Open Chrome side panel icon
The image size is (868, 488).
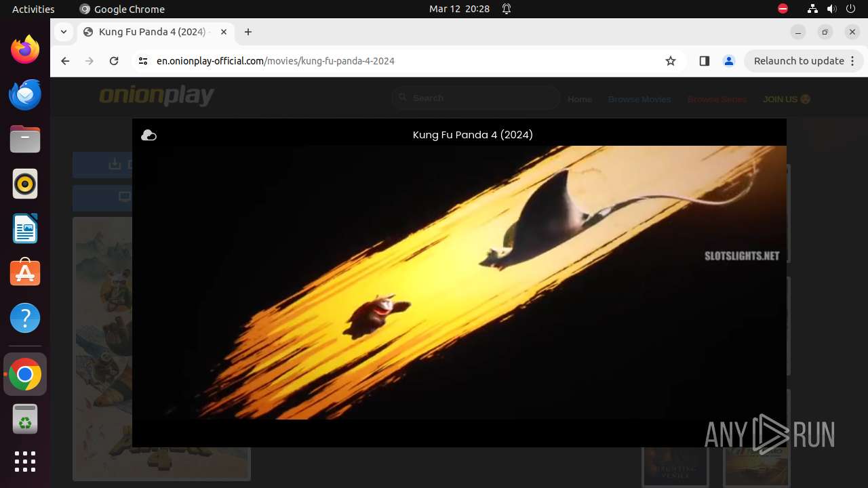click(704, 61)
